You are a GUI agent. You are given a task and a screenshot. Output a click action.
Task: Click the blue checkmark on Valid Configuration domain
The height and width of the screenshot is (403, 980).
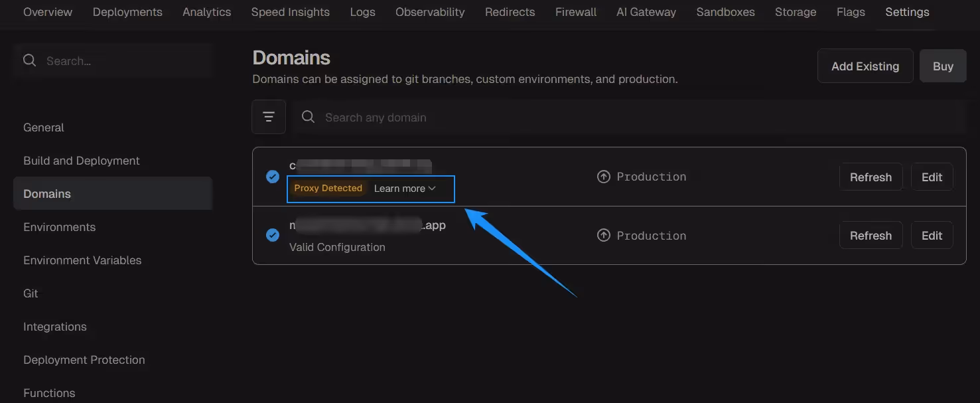click(x=272, y=235)
